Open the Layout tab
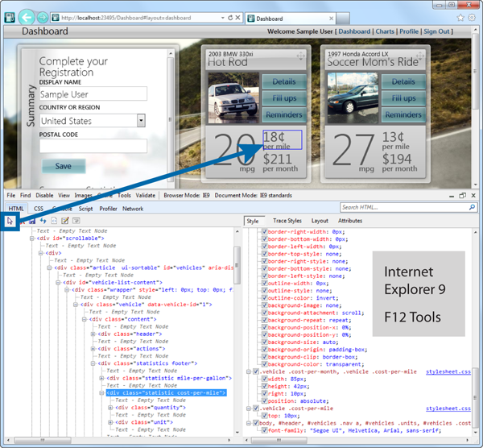This screenshot has height=448, width=483. [320, 221]
